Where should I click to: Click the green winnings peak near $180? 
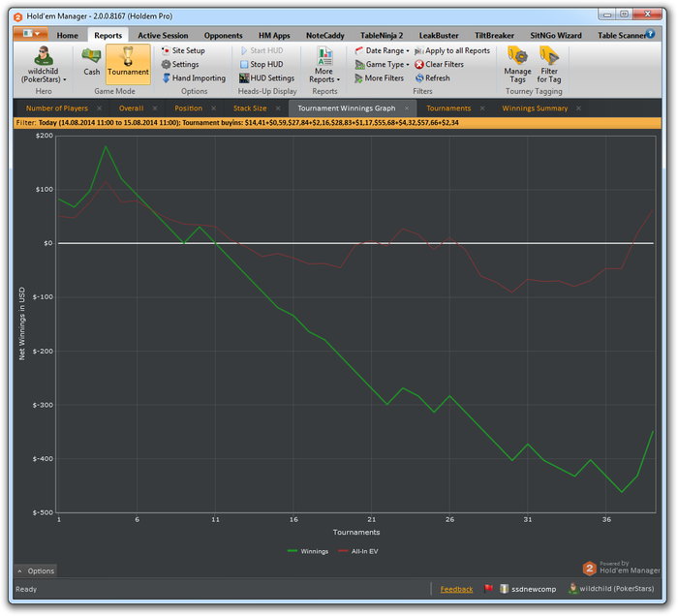pos(106,147)
